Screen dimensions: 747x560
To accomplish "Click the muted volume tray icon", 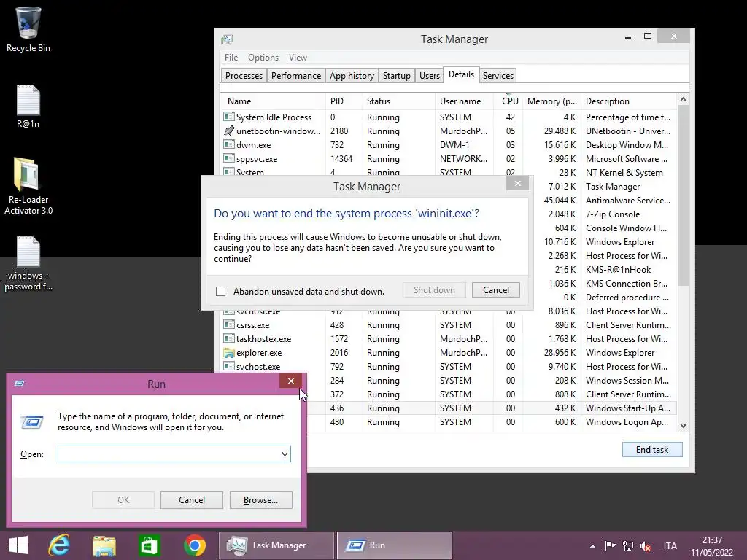I will tap(646, 545).
